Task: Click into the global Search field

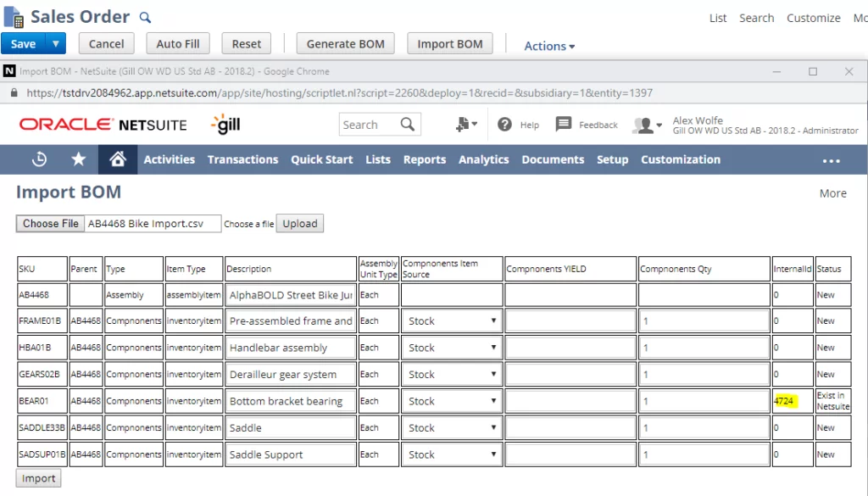Action: (369, 125)
